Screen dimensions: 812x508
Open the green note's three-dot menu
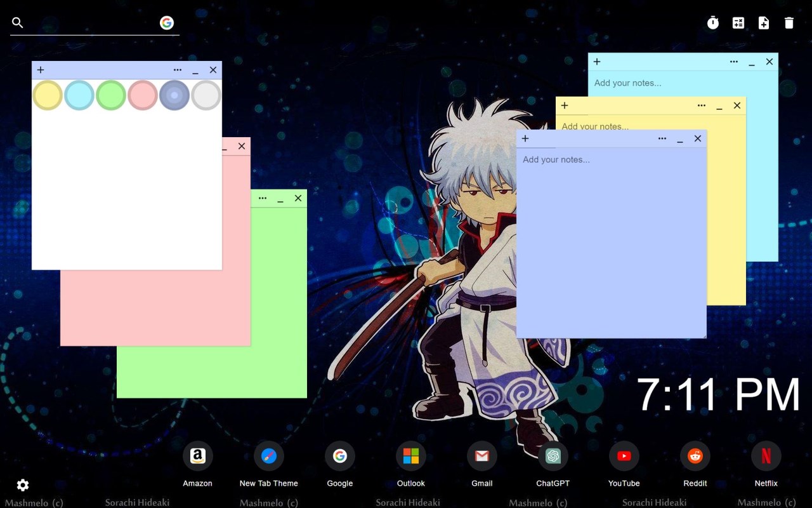263,198
